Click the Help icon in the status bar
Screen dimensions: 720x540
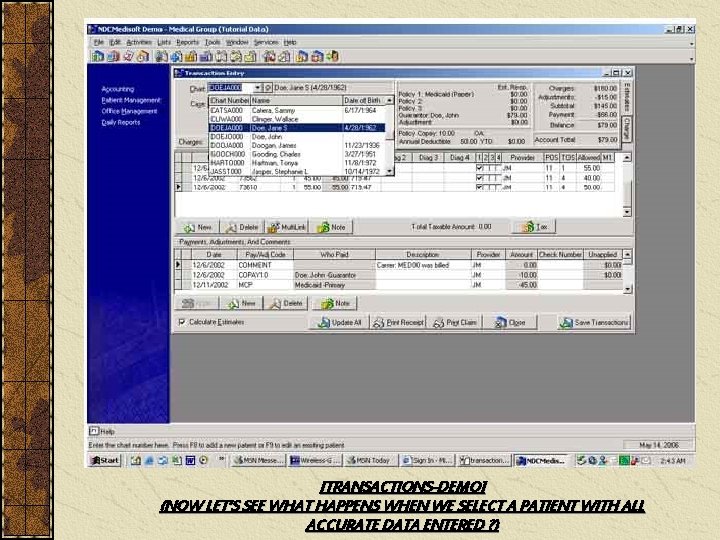(x=94, y=431)
